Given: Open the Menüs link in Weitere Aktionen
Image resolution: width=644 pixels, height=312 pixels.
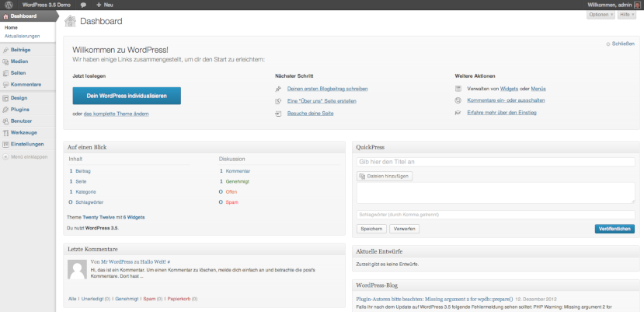Looking at the screenshot, I should (538, 89).
